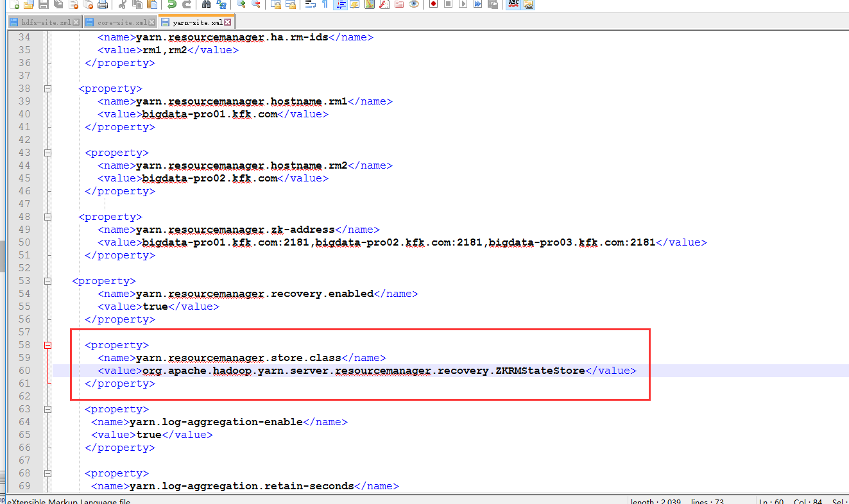Click the Save Recorded Macro icon

pyautogui.click(x=492, y=4)
